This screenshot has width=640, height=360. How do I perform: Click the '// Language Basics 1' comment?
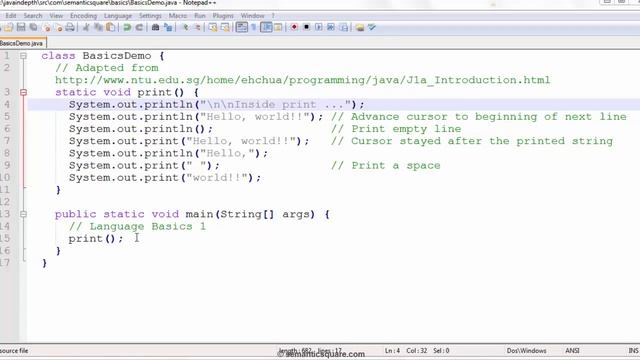(x=138, y=227)
